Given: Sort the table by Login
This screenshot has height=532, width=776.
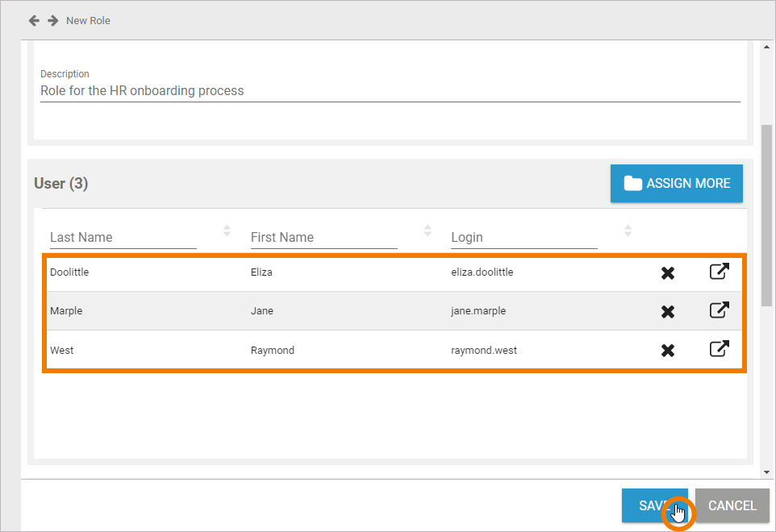Looking at the screenshot, I should 628,231.
